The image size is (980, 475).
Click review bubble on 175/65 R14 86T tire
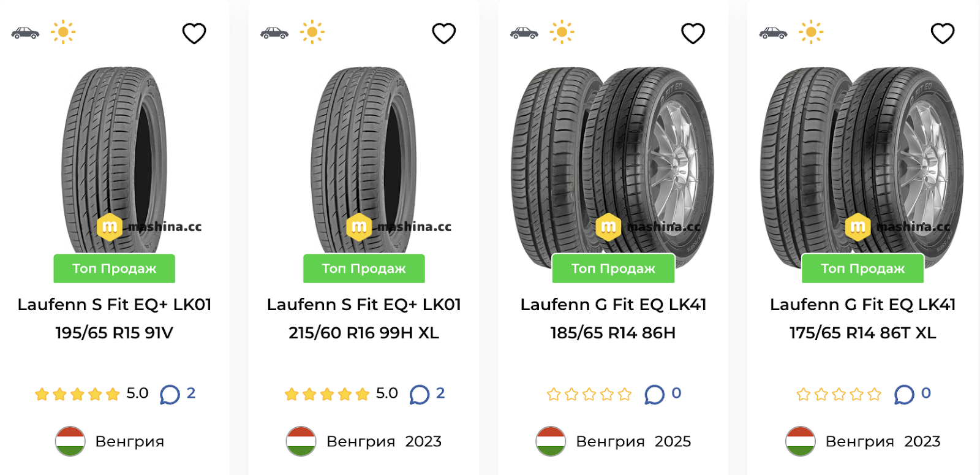click(903, 394)
